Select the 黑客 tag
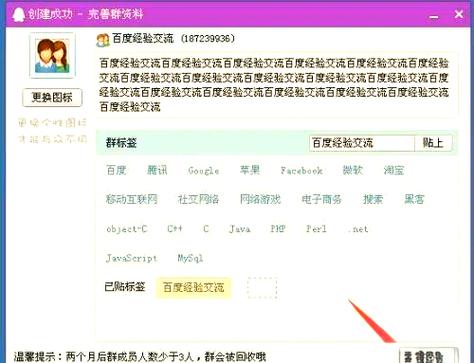474x363 pixels. tap(414, 199)
